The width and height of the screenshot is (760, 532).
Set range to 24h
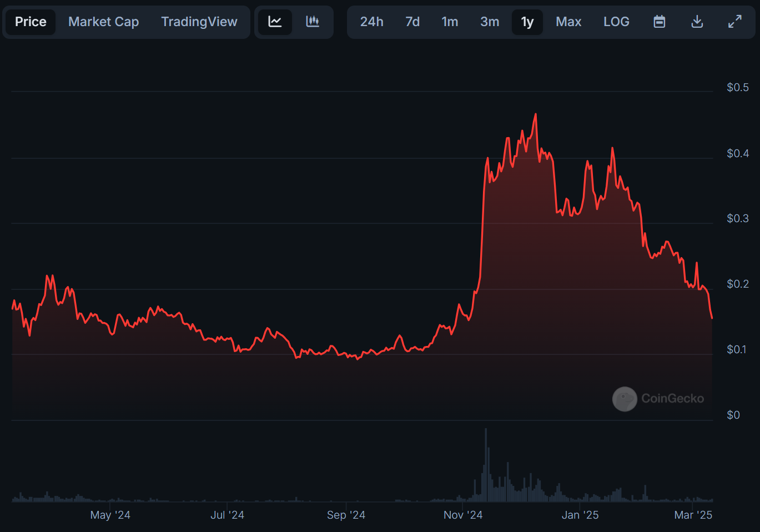(x=372, y=22)
